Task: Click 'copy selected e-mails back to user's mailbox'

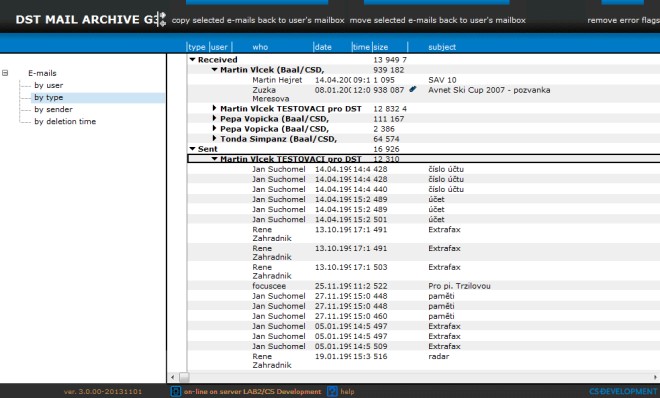Action: (258, 20)
